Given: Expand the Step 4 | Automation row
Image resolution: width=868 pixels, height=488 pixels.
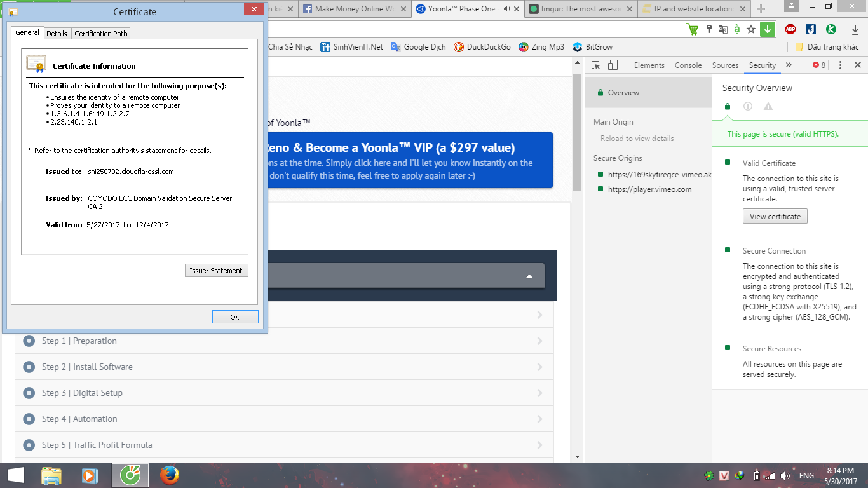Looking at the screenshot, I should point(284,419).
